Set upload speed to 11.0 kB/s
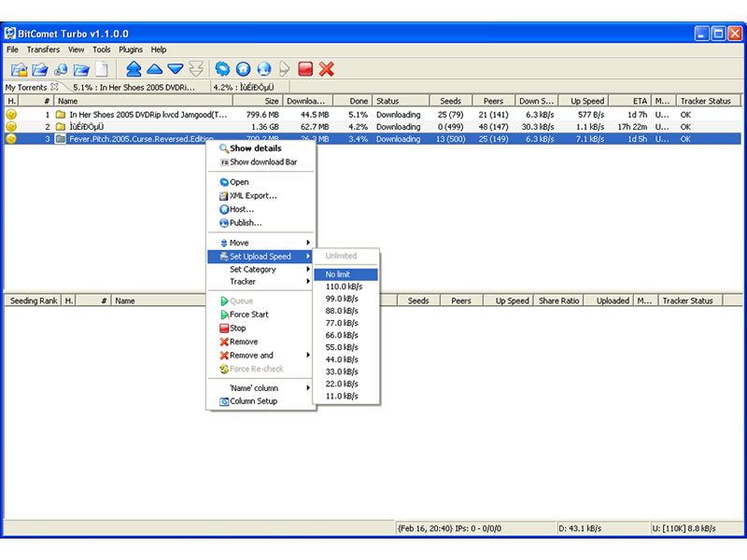The image size is (747, 560). (345, 396)
